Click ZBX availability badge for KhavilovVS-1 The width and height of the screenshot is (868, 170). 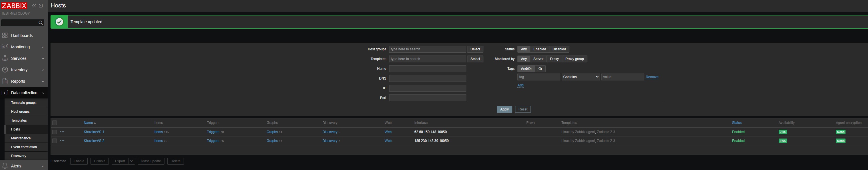[x=783, y=132]
